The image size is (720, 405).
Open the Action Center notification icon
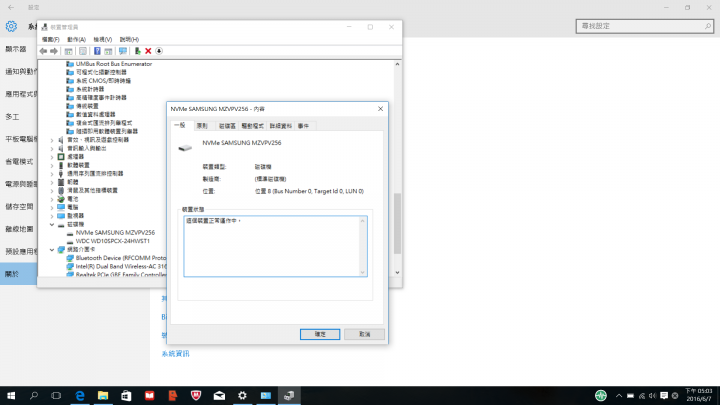[664, 395]
